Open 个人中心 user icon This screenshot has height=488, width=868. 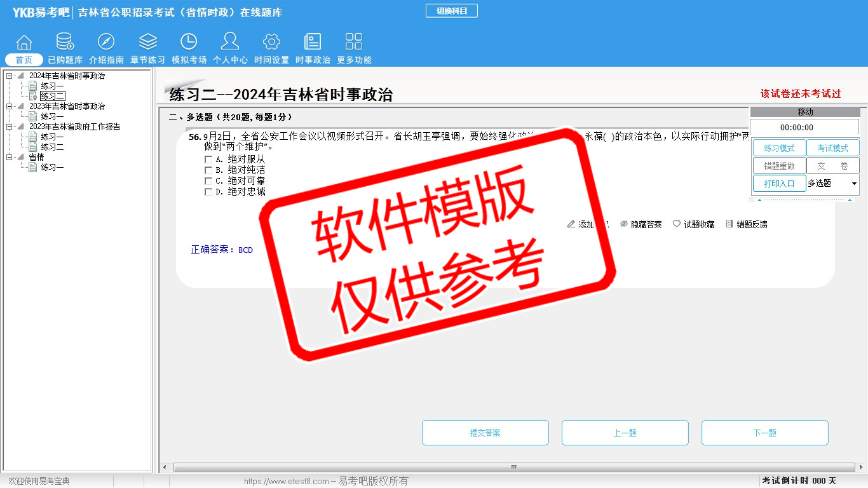(x=230, y=43)
